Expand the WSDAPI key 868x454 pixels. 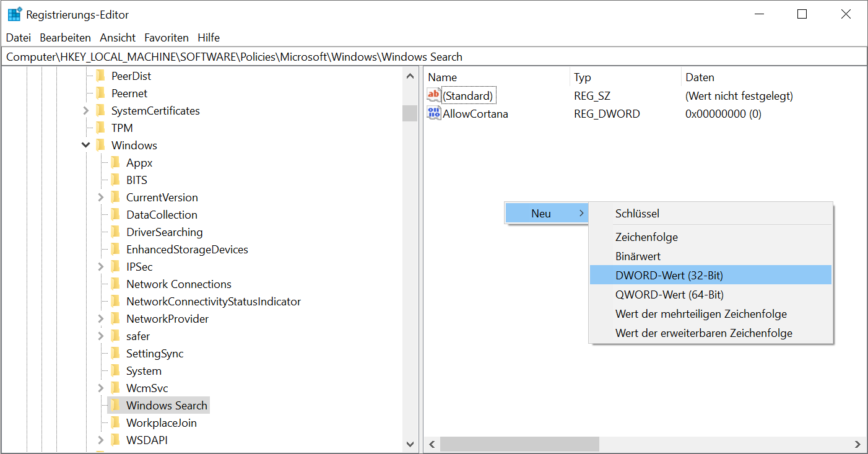(101, 440)
